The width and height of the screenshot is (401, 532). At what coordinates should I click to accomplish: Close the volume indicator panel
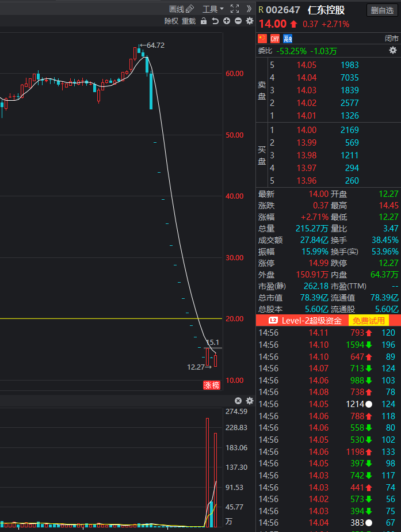tap(238, 401)
